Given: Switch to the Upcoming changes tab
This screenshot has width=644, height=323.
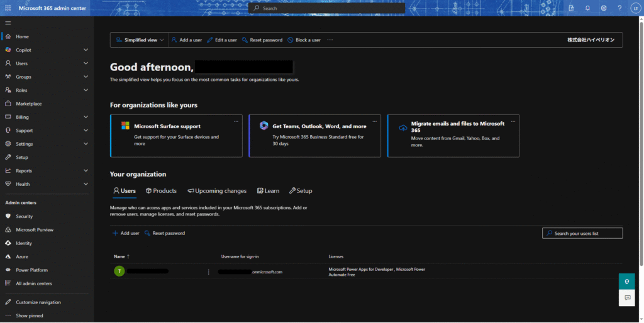Looking at the screenshot, I should (x=217, y=191).
